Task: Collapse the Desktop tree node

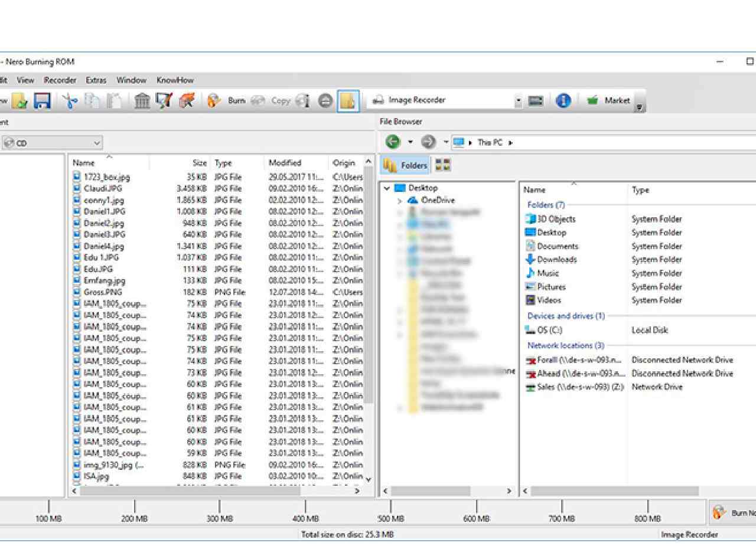Action: [x=387, y=188]
